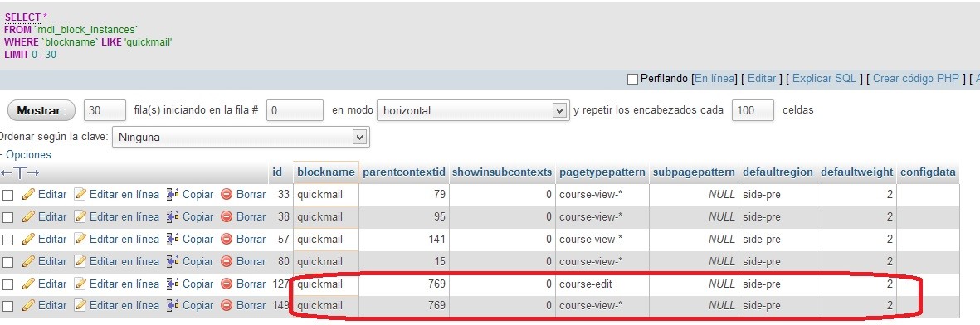
Task: Expand the Opciones section
Action: [28, 154]
